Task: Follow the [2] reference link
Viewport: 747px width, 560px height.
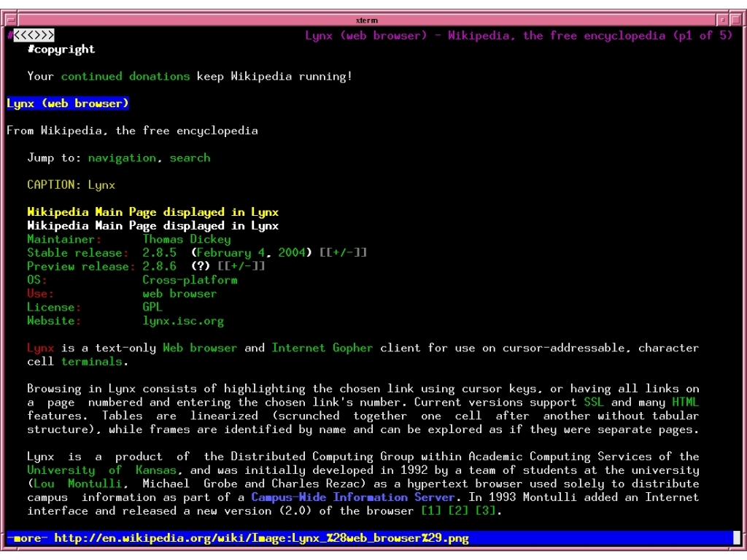Action: point(459,511)
